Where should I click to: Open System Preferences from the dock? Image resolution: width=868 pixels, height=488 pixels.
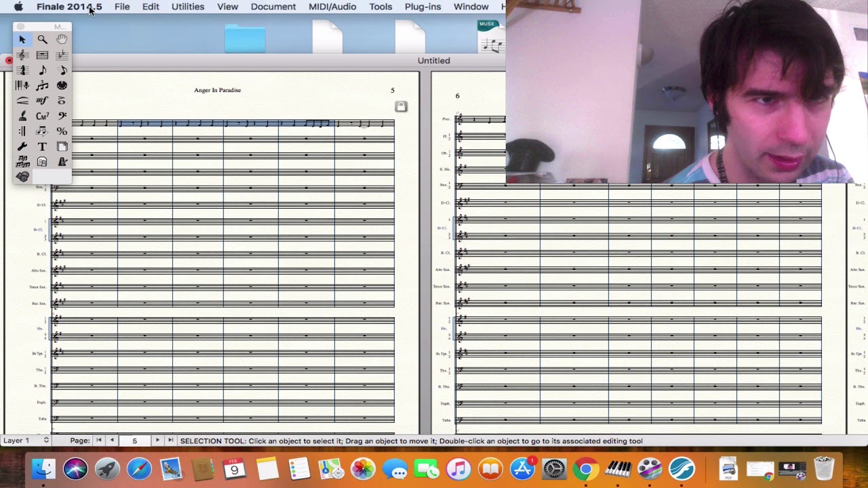(x=554, y=469)
